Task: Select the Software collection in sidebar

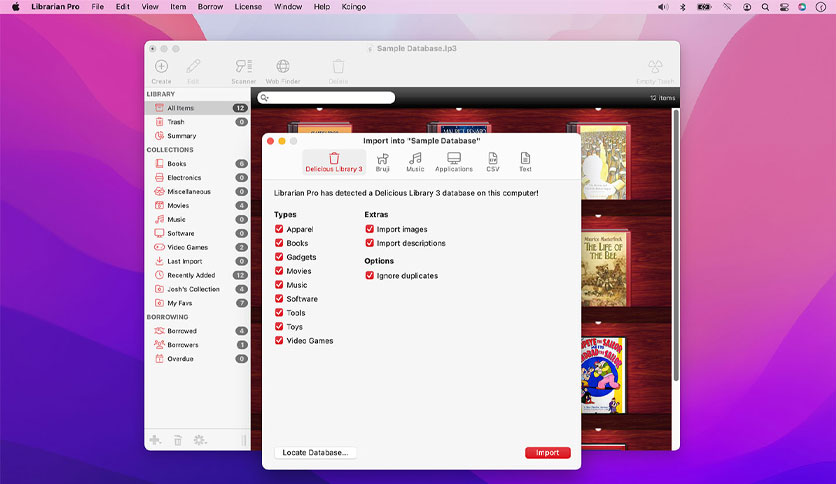Action: [x=198, y=233]
